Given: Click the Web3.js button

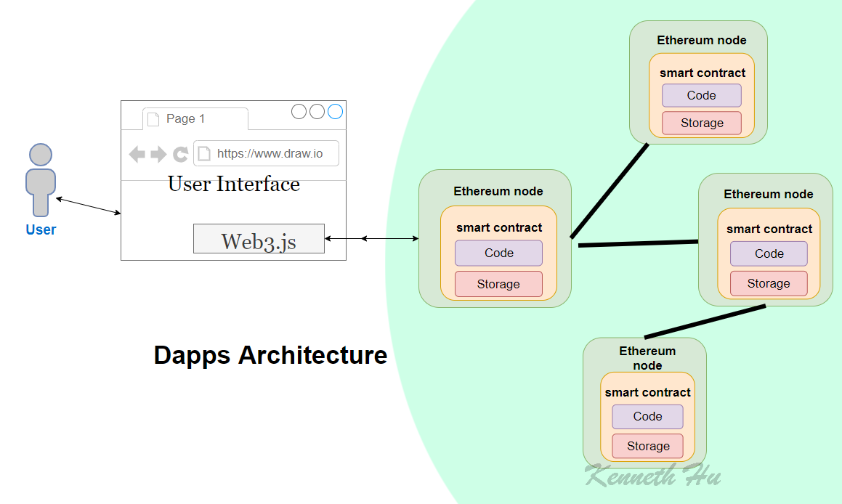Looking at the screenshot, I should [x=259, y=238].
